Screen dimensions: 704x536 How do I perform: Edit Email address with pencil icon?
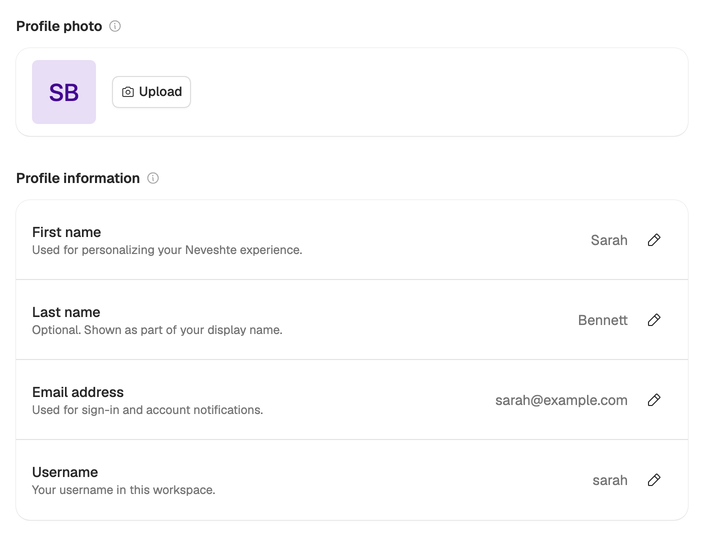tap(654, 400)
